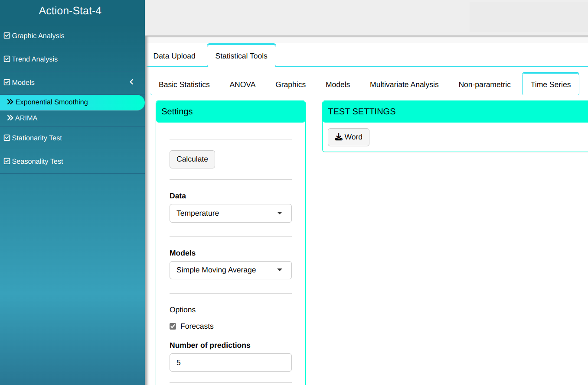Viewport: 588px width, 385px height.
Task: Click the Action-Stat-4 title
Action: pyautogui.click(x=70, y=11)
